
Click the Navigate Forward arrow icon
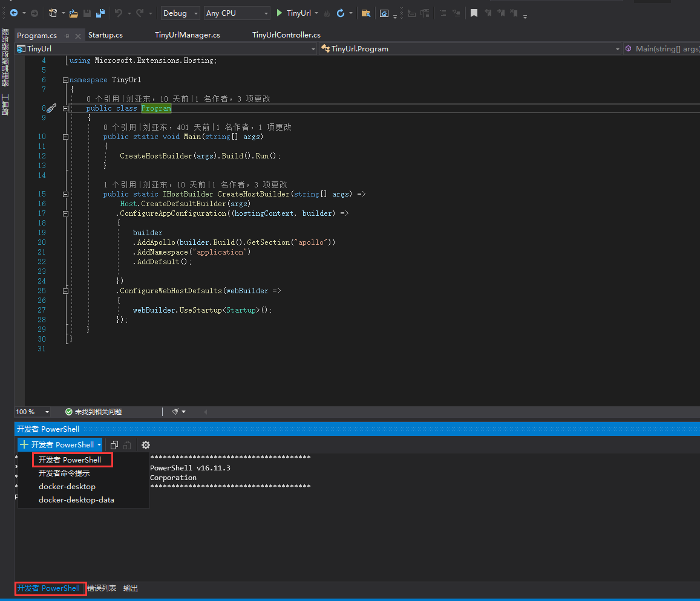pos(34,13)
